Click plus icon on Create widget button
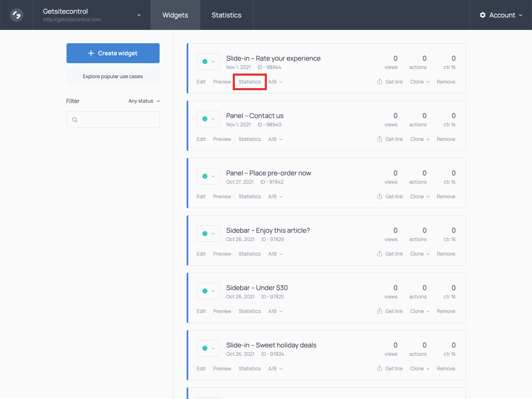The image size is (532, 399). [x=91, y=53]
